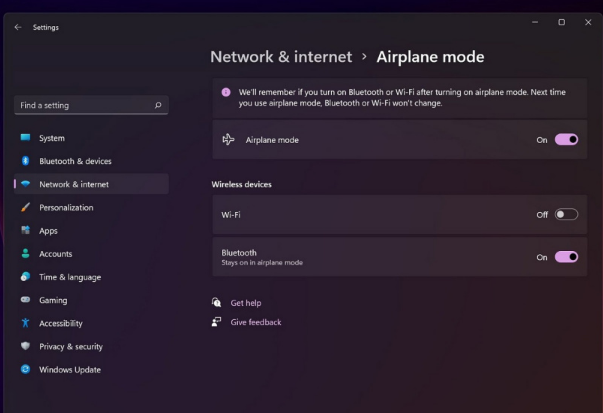
Task: Open the Apps settings section
Action: (48, 230)
